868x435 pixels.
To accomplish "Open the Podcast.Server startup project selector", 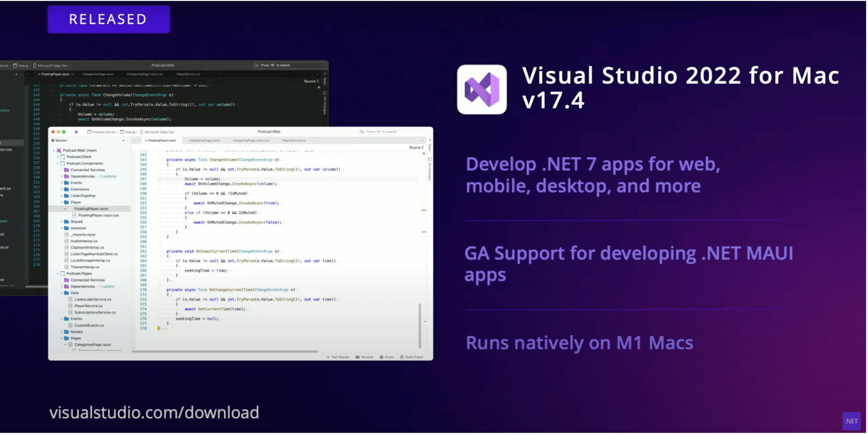I will tap(102, 132).
